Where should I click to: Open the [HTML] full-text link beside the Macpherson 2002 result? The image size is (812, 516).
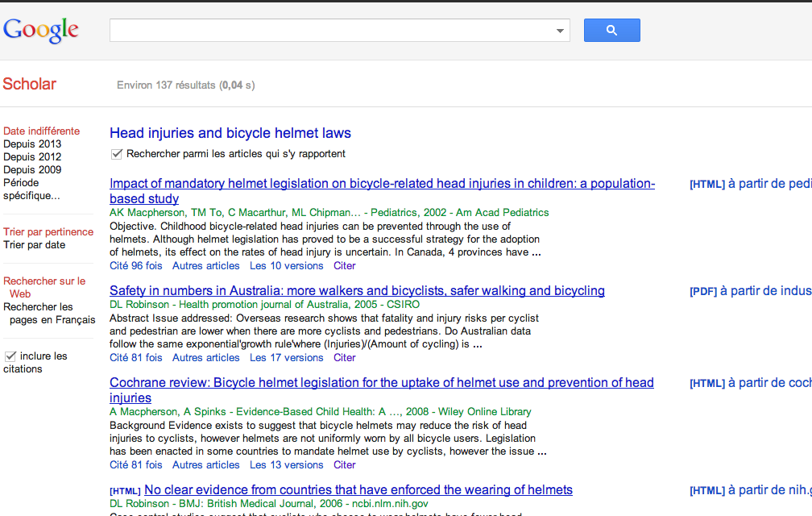[x=751, y=184]
